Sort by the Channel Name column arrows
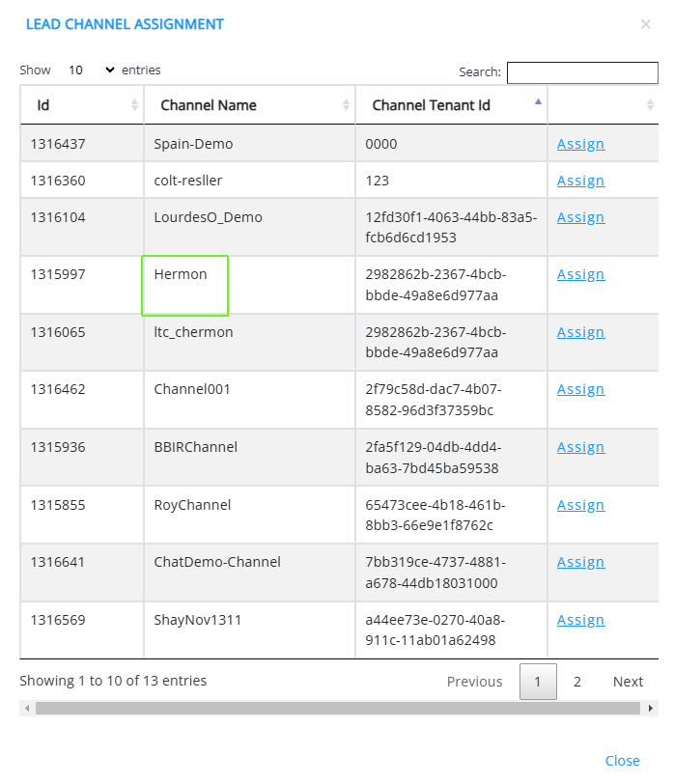 tap(346, 105)
